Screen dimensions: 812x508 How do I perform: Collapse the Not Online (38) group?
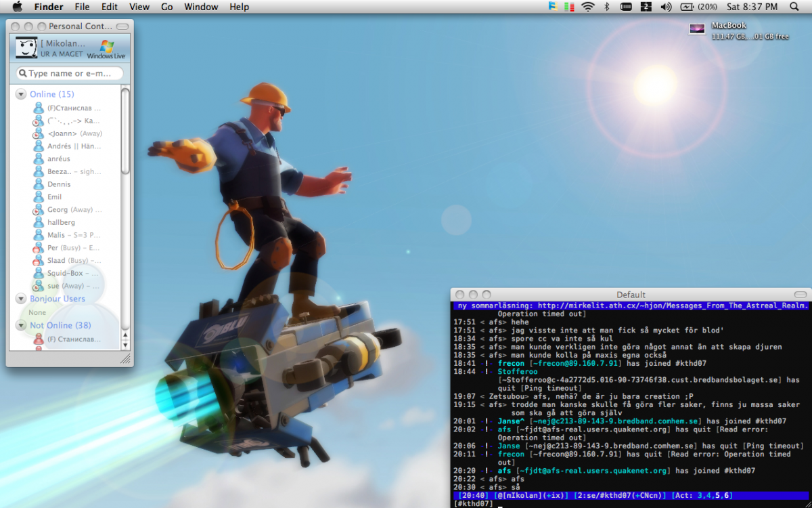point(21,326)
